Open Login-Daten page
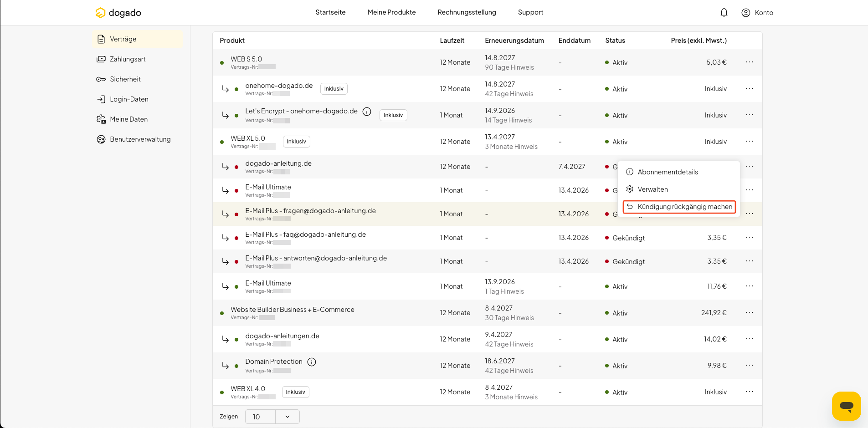 [x=138, y=99]
